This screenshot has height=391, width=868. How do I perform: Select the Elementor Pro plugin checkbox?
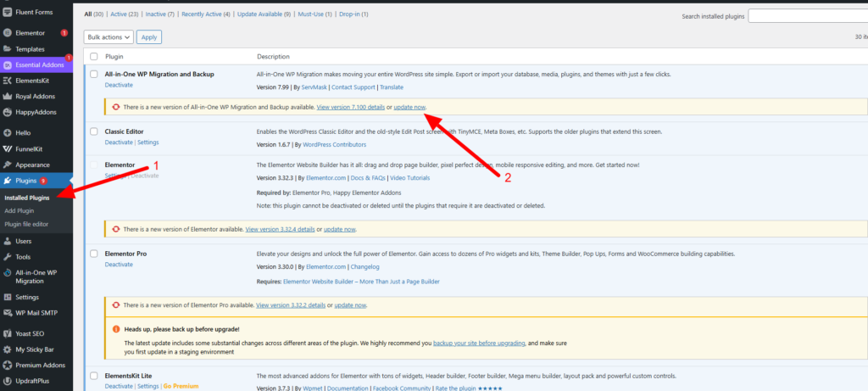pyautogui.click(x=93, y=254)
